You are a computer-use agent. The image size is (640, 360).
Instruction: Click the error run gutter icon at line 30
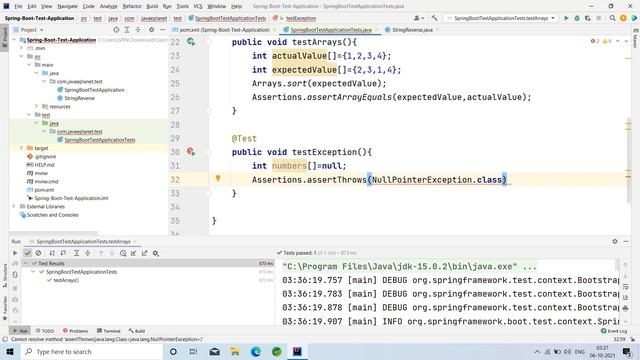191,151
